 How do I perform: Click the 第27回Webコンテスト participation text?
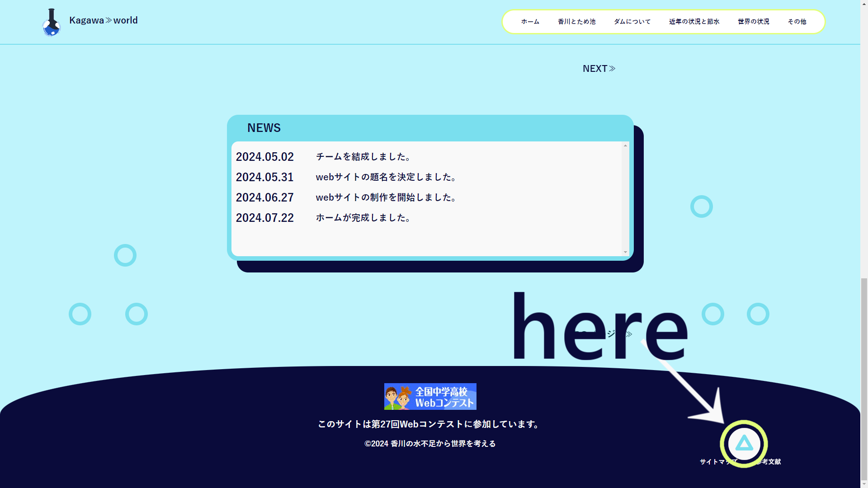[430, 424]
